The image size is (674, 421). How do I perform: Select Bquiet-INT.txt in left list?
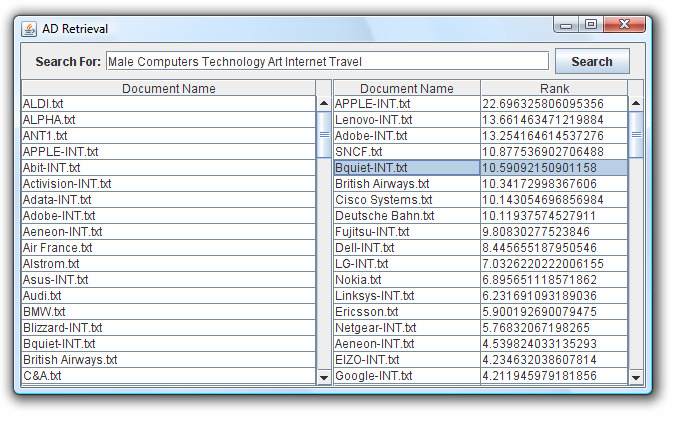point(168,344)
